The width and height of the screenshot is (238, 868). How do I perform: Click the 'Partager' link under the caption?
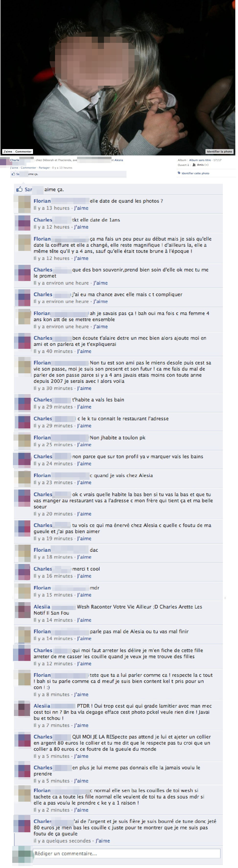pyautogui.click(x=44, y=167)
